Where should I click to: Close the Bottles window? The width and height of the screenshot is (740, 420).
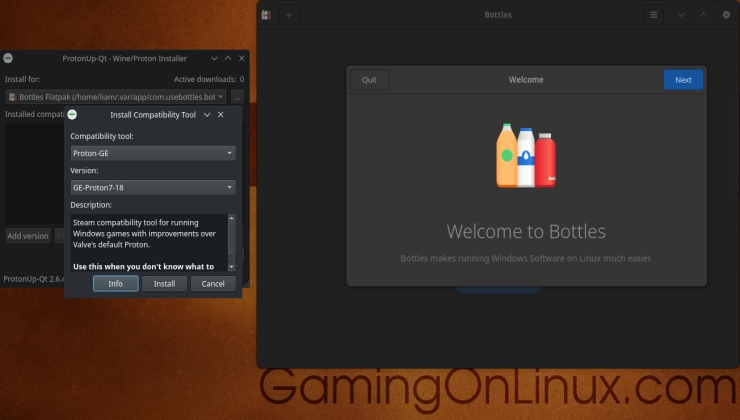726,15
